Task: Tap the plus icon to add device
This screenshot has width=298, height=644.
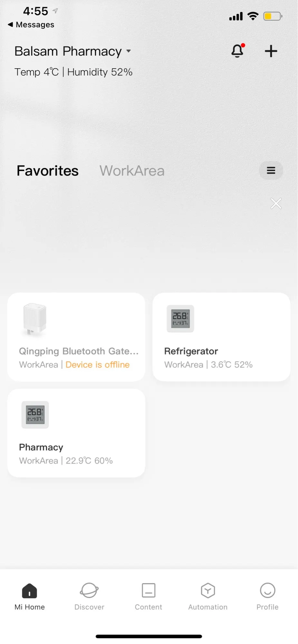Action: [271, 51]
